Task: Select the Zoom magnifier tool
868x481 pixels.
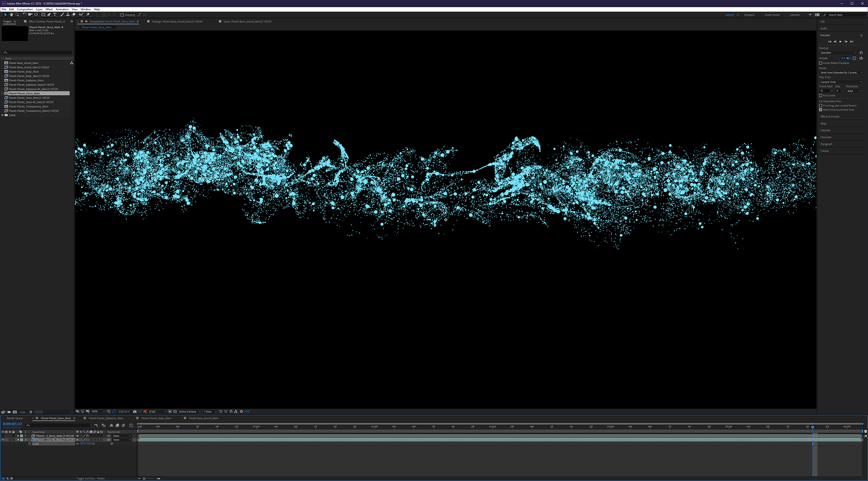Action: 17,14
